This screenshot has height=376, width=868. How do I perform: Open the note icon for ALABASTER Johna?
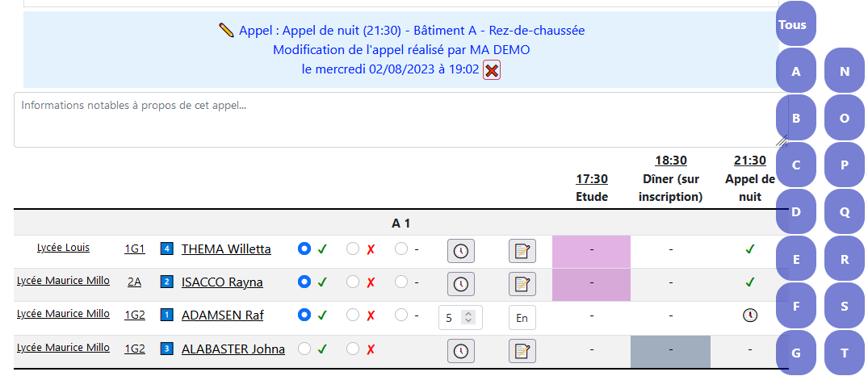(522, 350)
